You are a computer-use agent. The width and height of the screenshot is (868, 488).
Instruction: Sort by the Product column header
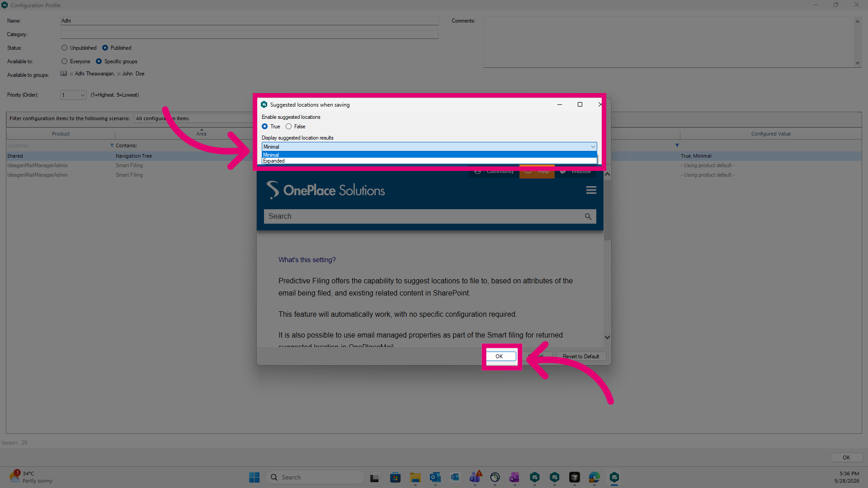point(61,134)
